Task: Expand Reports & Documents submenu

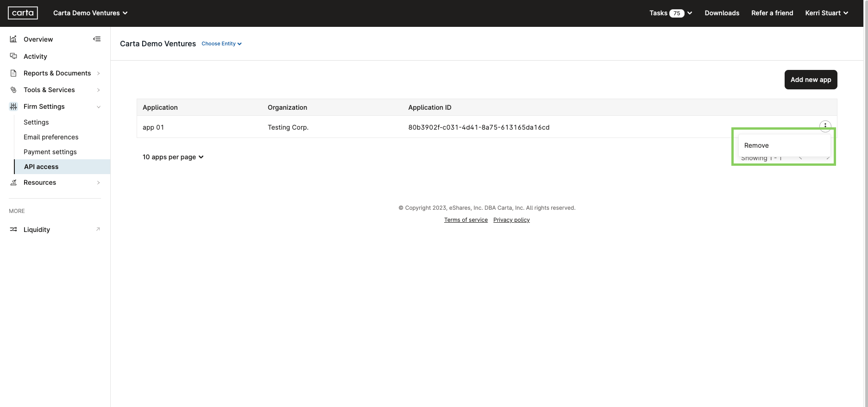Action: click(98, 73)
